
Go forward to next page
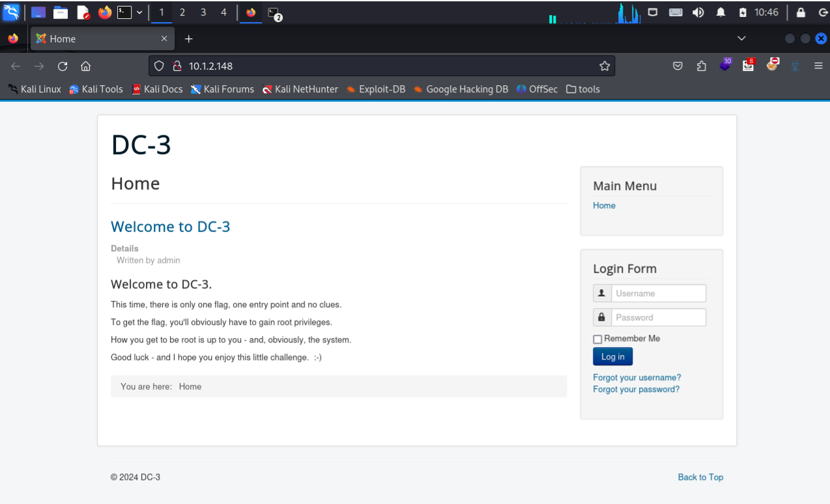coord(39,66)
